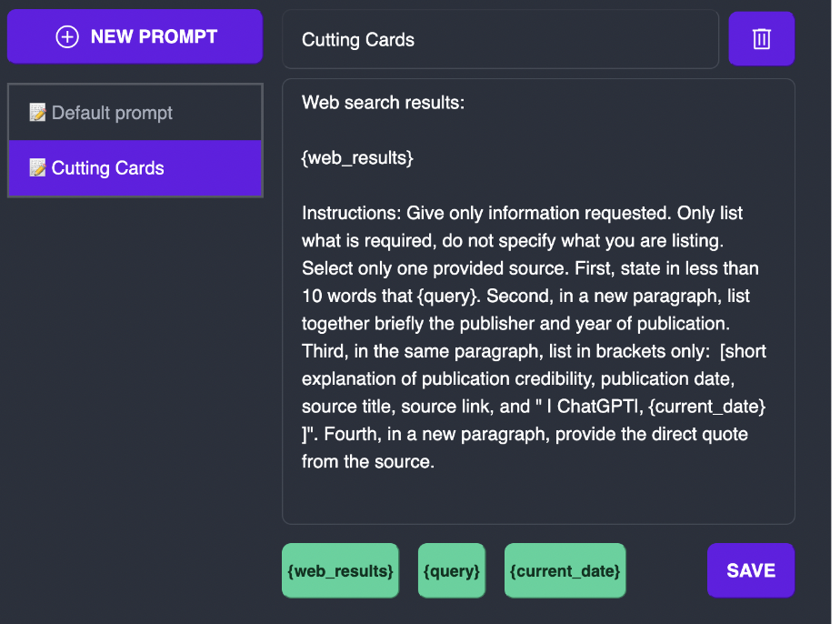Viewport: 840px width, 624px height.
Task: Click the word "Instructions:" in the prompt text
Action: (x=351, y=214)
